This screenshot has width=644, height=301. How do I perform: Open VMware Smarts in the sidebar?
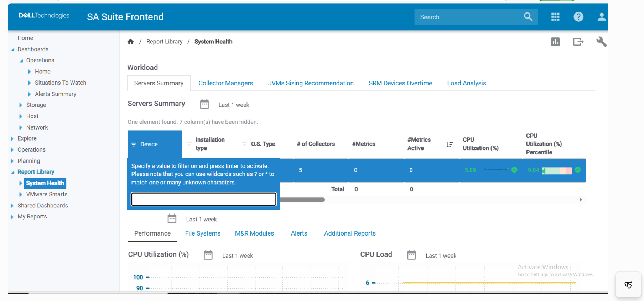point(47,194)
